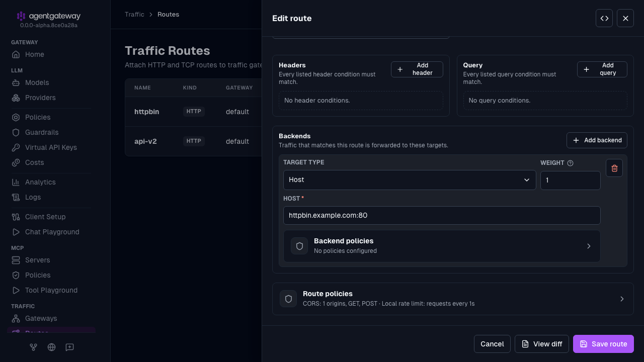
Task: Navigate to Virtual API Keys
Action: [50, 147]
